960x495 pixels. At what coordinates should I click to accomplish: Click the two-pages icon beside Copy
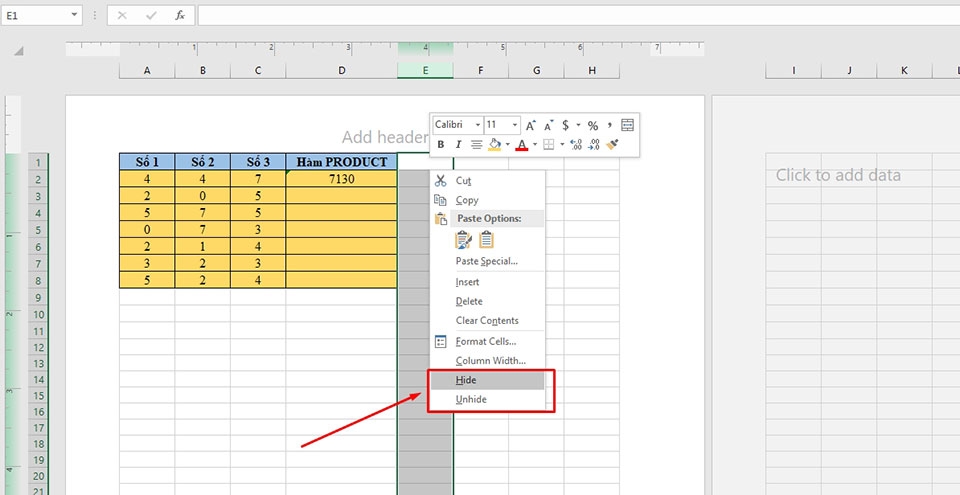(440, 200)
